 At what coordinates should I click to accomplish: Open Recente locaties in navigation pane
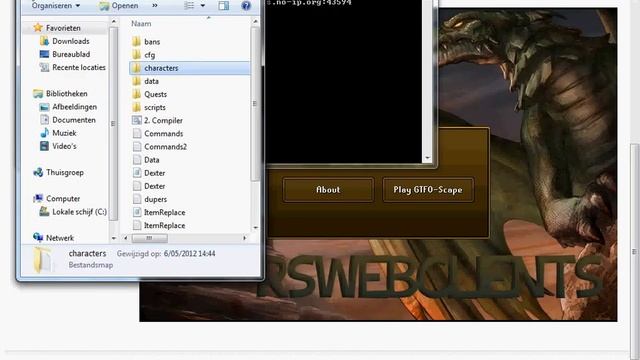coord(79,67)
